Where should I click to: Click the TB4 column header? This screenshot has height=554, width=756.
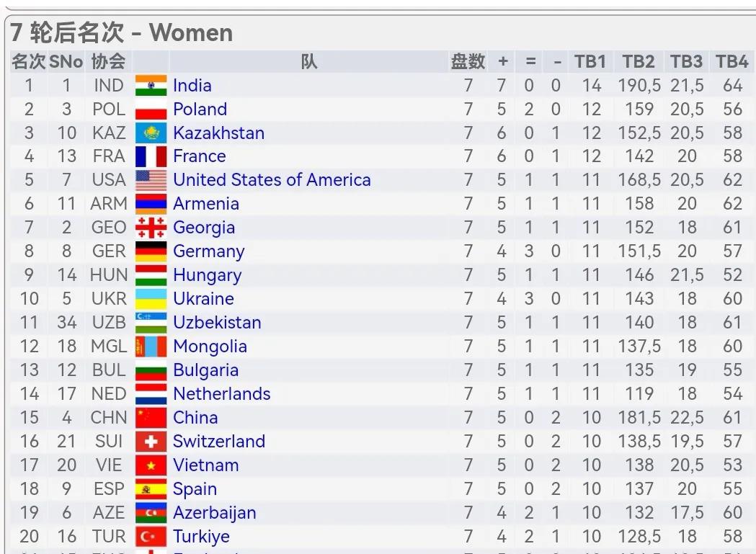pos(731,61)
